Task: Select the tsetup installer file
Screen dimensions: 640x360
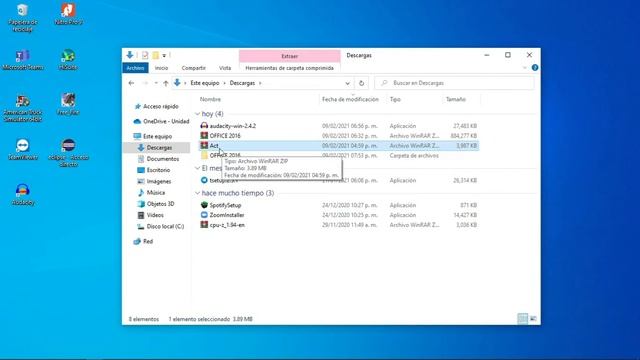Action: (338, 180)
